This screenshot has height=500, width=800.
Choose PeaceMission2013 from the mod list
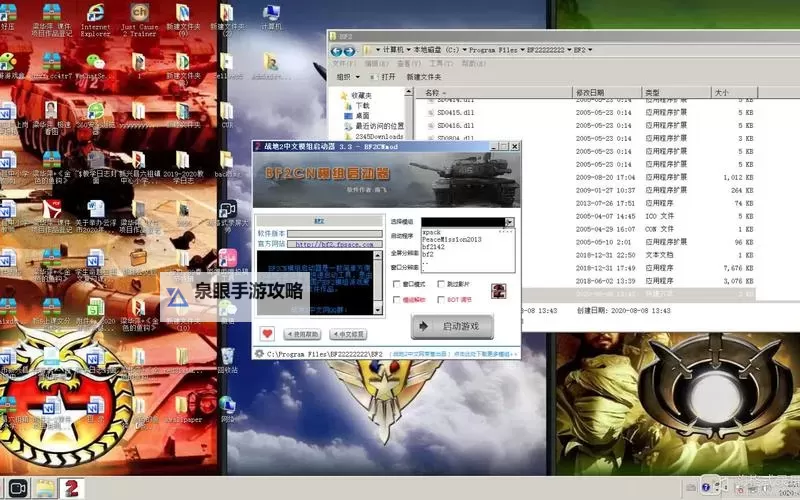tap(452, 239)
